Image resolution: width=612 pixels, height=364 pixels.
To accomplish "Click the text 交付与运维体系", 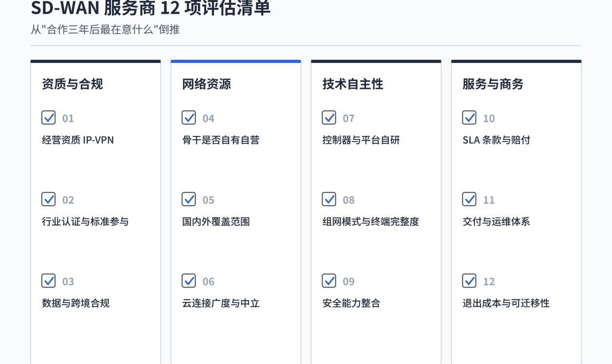I will click(496, 222).
